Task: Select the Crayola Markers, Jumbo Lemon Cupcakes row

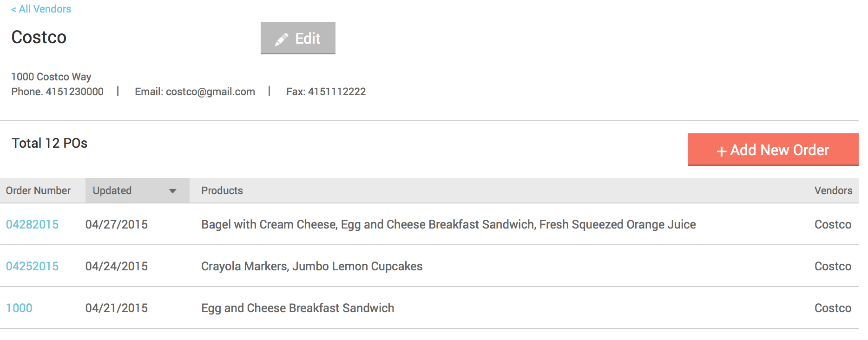Action: pos(429,266)
